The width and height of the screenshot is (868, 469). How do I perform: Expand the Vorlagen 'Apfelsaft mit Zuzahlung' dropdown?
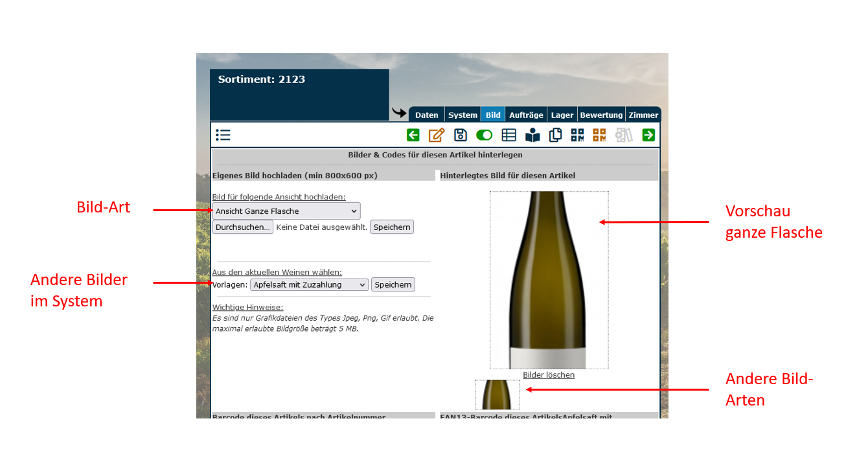[x=309, y=284]
